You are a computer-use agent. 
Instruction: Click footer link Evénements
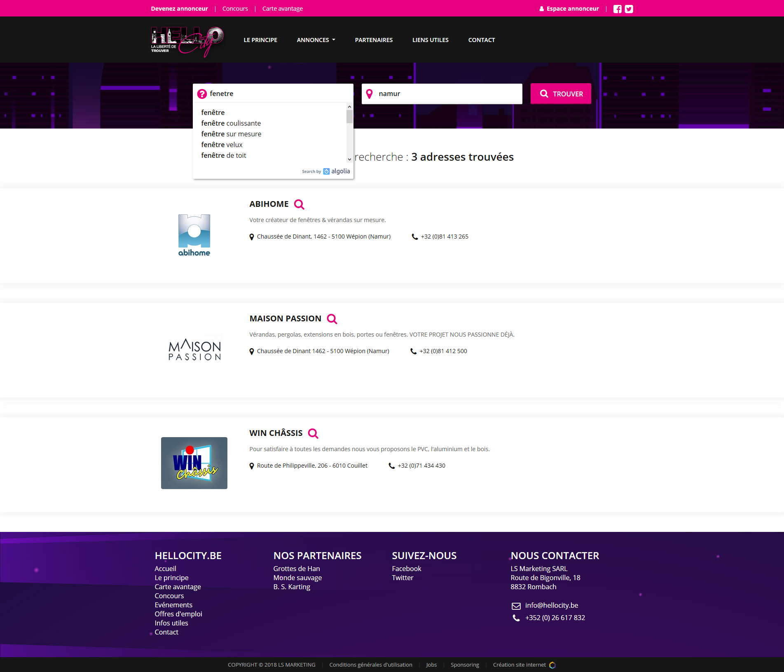(x=173, y=605)
